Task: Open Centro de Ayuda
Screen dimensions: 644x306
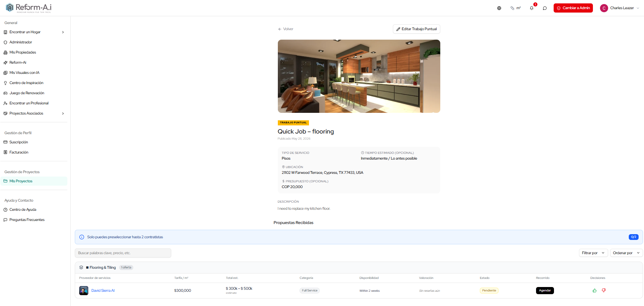Action: tap(23, 210)
